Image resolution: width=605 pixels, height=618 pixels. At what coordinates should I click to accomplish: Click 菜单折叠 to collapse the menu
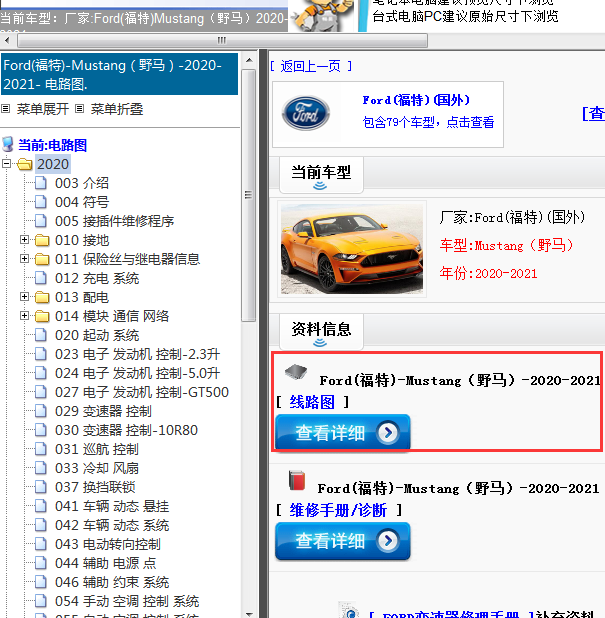(117, 109)
